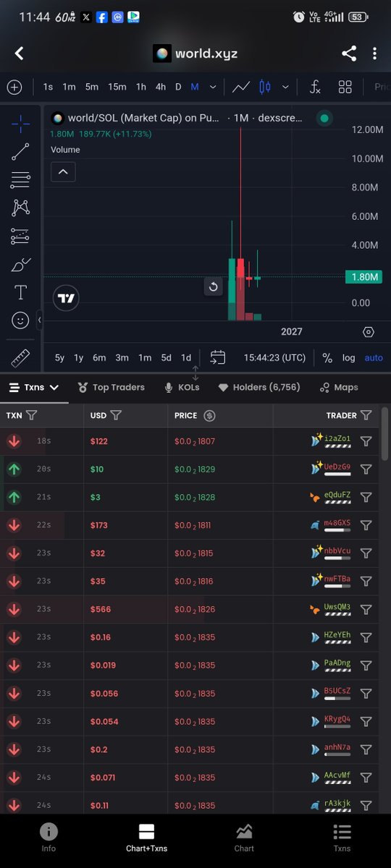The height and width of the screenshot is (868, 391).
Task: Click the 1.80M current price label
Action: pyautogui.click(x=365, y=277)
